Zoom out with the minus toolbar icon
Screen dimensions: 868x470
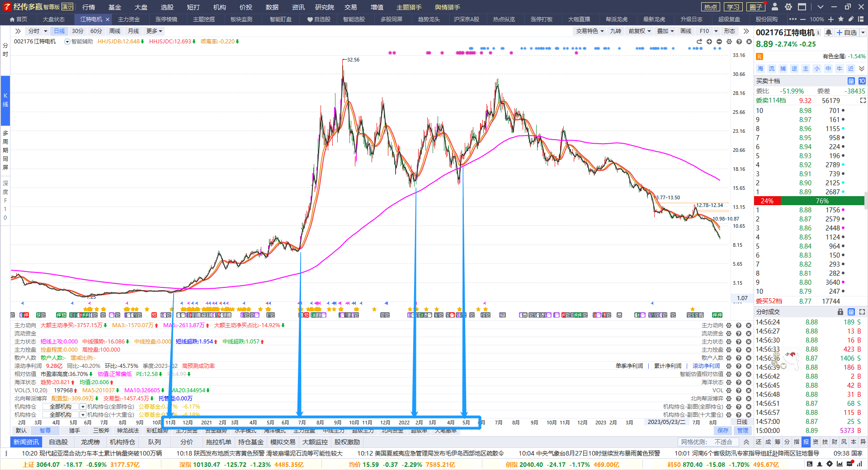coord(803,19)
